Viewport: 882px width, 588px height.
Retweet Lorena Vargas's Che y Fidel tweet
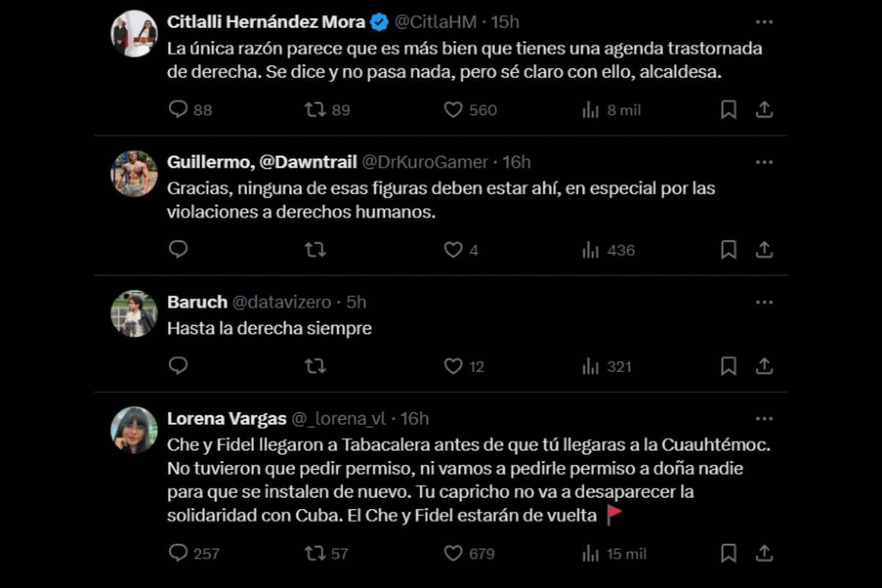[x=315, y=553]
